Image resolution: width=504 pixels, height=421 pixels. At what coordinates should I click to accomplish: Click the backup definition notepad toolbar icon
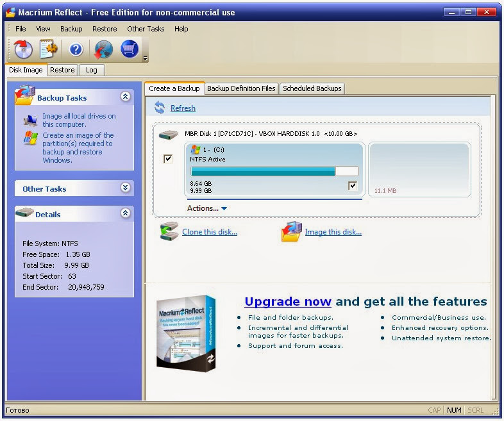pyautogui.click(x=48, y=49)
